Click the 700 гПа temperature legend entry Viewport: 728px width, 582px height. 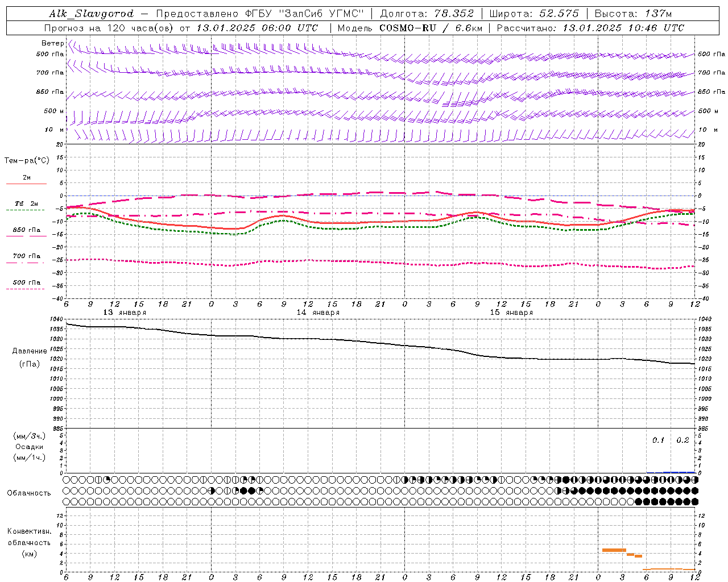tap(26, 256)
